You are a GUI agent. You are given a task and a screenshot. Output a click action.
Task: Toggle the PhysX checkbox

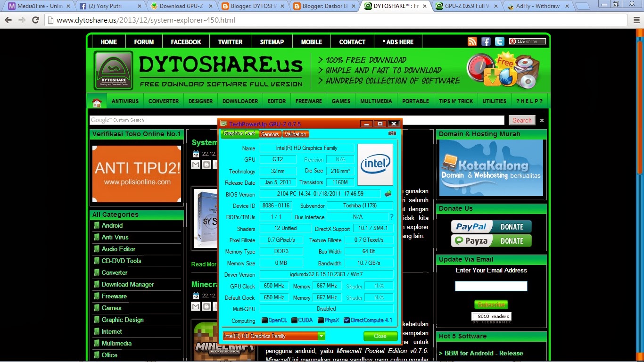(321, 321)
